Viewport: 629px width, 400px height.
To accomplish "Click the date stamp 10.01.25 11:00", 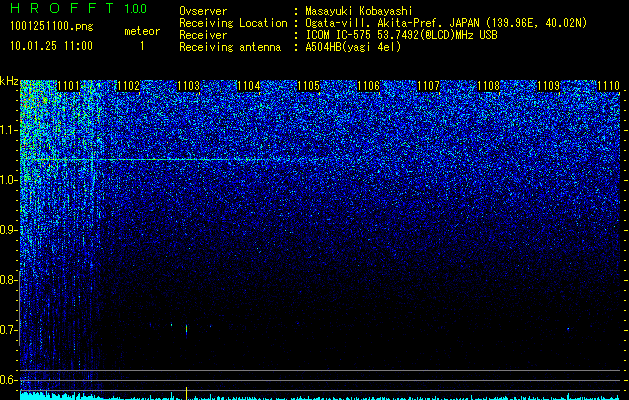I will 51,46.
